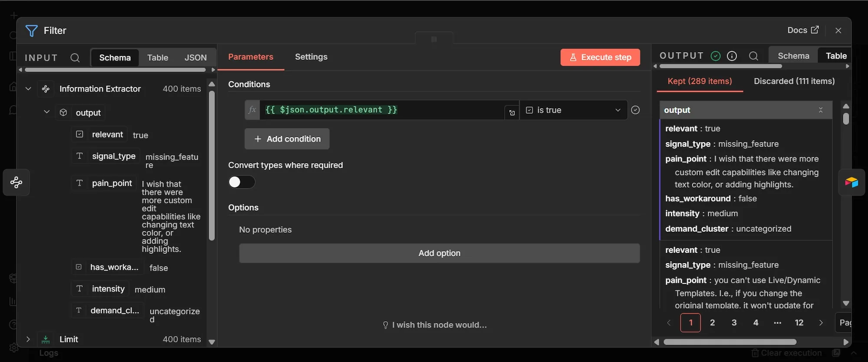868x362 pixels.
Task: Click the demand_cl... text type icon
Action: pyautogui.click(x=79, y=310)
